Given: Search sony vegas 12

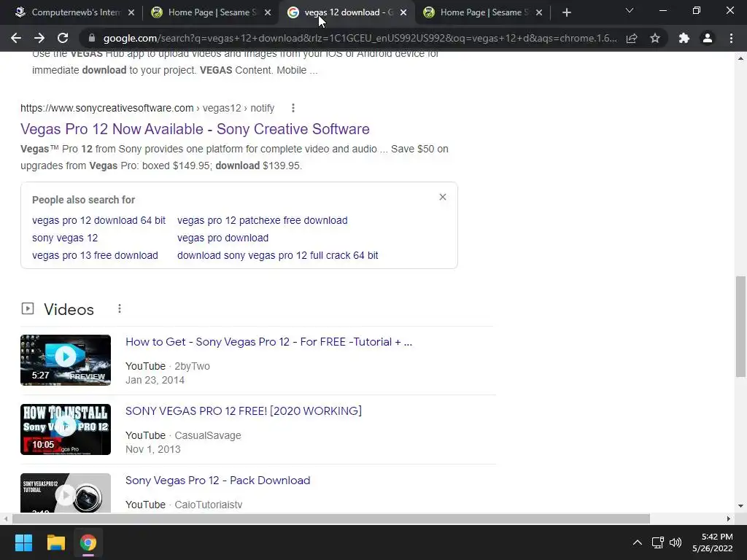Looking at the screenshot, I should tap(65, 238).
